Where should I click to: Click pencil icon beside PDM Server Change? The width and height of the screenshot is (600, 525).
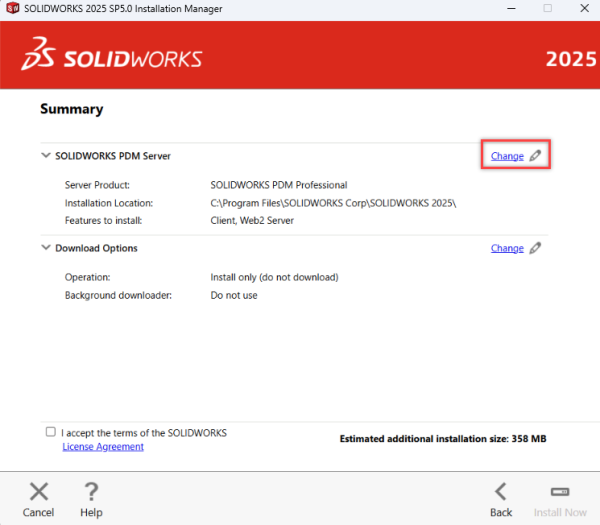(535, 155)
